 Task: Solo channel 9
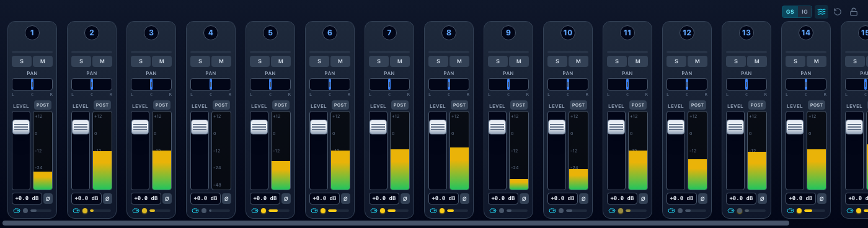click(x=498, y=61)
